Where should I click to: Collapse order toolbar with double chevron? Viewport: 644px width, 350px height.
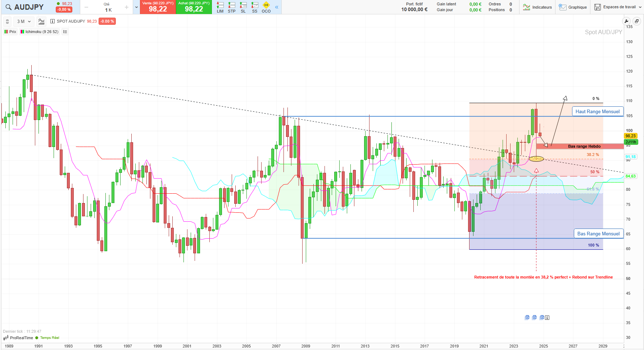[277, 7]
